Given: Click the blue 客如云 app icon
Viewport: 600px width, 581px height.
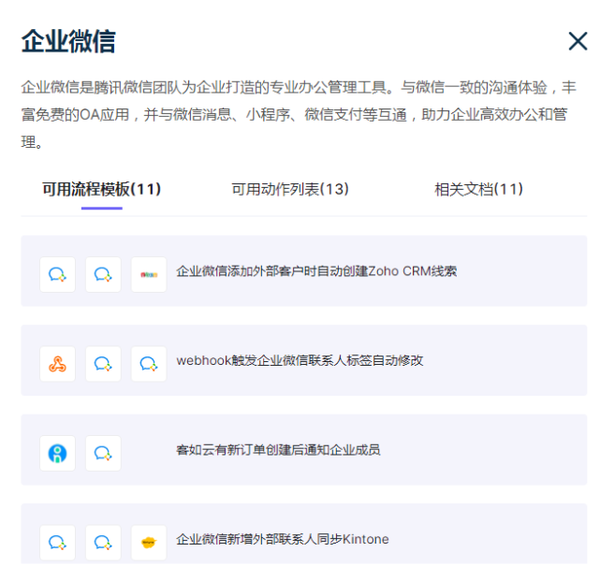Looking at the screenshot, I should 57,453.
